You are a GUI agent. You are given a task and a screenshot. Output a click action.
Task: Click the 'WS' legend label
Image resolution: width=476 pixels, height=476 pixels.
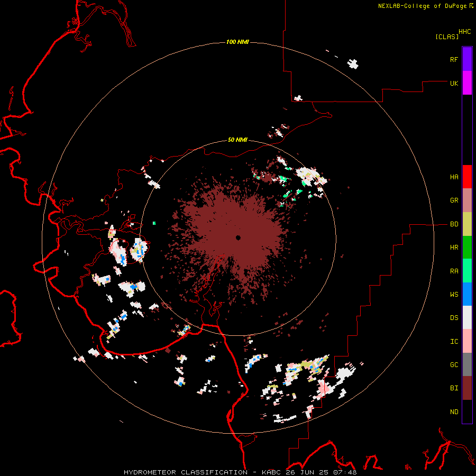click(x=454, y=294)
